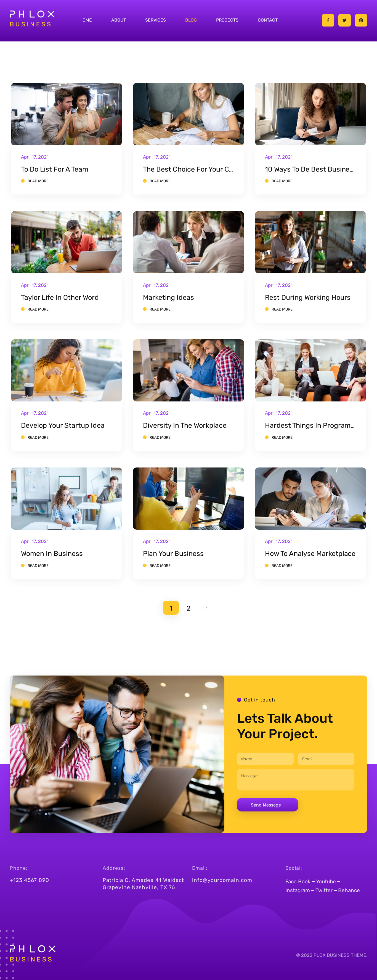Click the Diversity In The Workplace image

pos(189,370)
